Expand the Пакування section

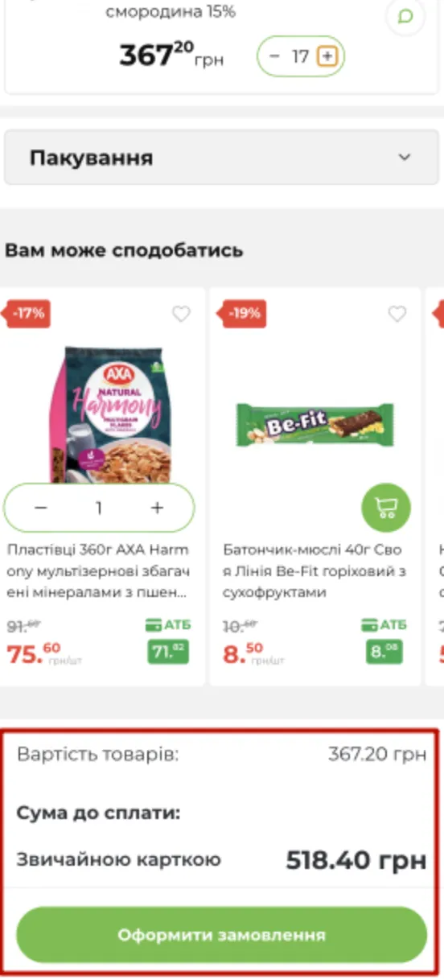221,157
